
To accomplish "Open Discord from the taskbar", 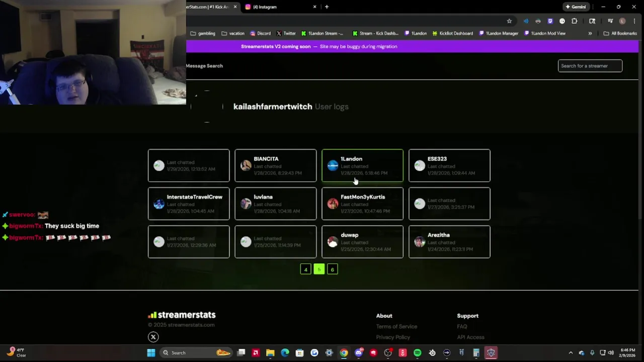I will (358, 353).
